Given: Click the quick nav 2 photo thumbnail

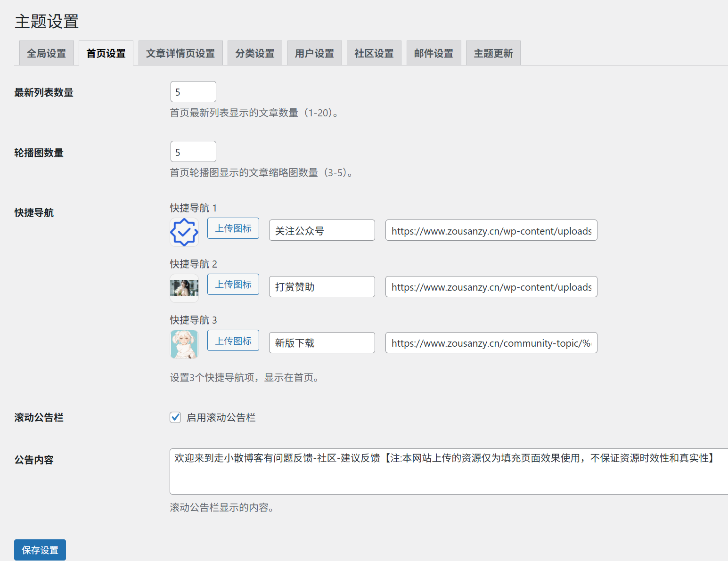Looking at the screenshot, I should click(184, 287).
